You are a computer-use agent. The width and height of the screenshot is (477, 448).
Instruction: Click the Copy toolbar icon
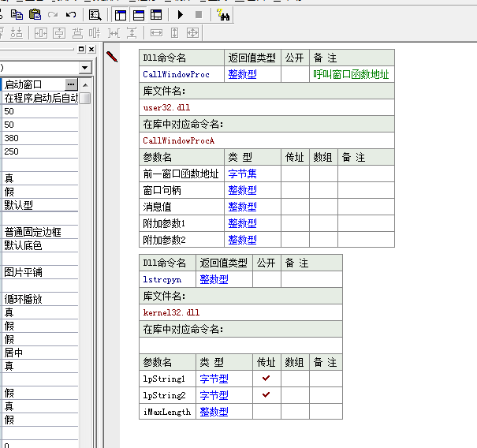pyautogui.click(x=17, y=15)
